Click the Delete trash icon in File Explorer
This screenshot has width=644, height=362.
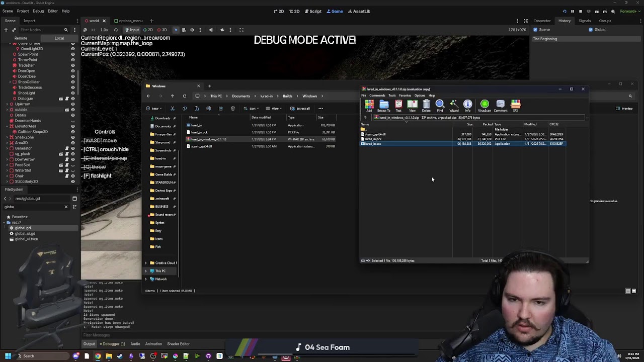coord(232,108)
